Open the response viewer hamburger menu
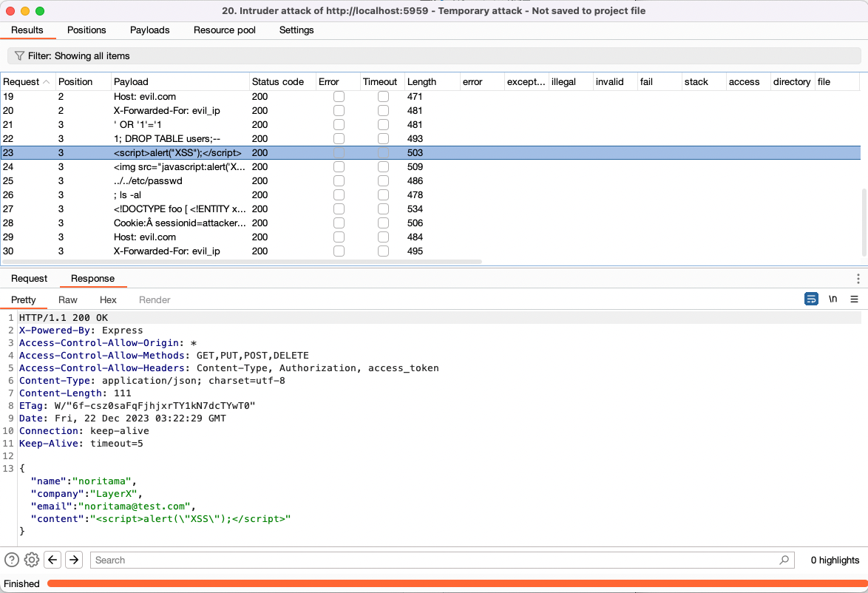868x593 pixels. pyautogui.click(x=854, y=299)
